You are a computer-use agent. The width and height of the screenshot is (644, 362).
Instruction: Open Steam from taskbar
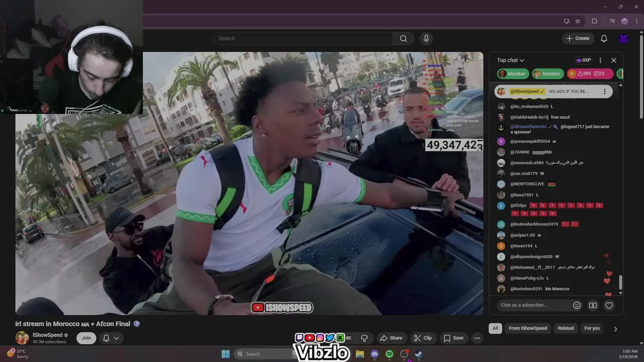pyautogui.click(x=419, y=354)
